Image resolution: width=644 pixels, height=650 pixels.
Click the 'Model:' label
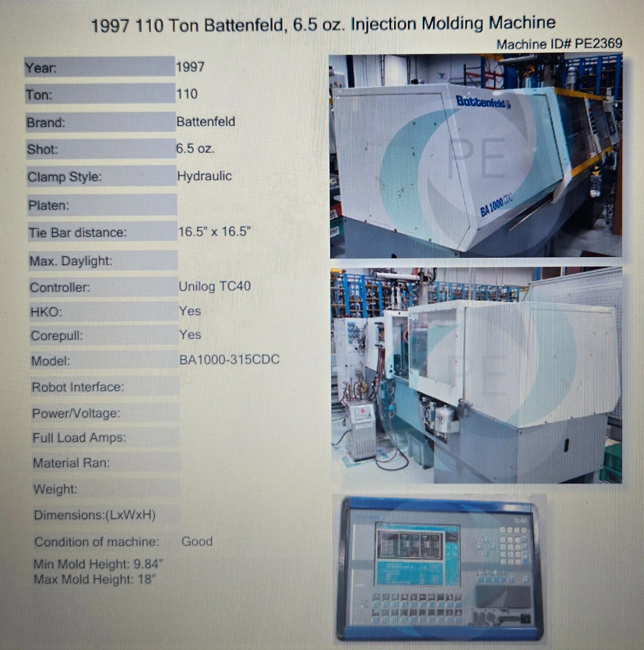pos(51,361)
